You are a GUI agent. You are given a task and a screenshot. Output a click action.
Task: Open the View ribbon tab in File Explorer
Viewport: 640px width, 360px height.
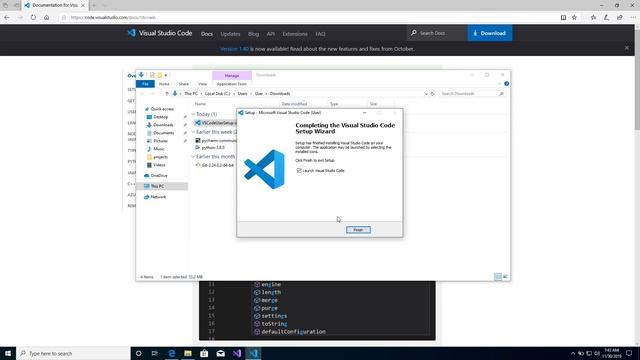[x=202, y=84]
